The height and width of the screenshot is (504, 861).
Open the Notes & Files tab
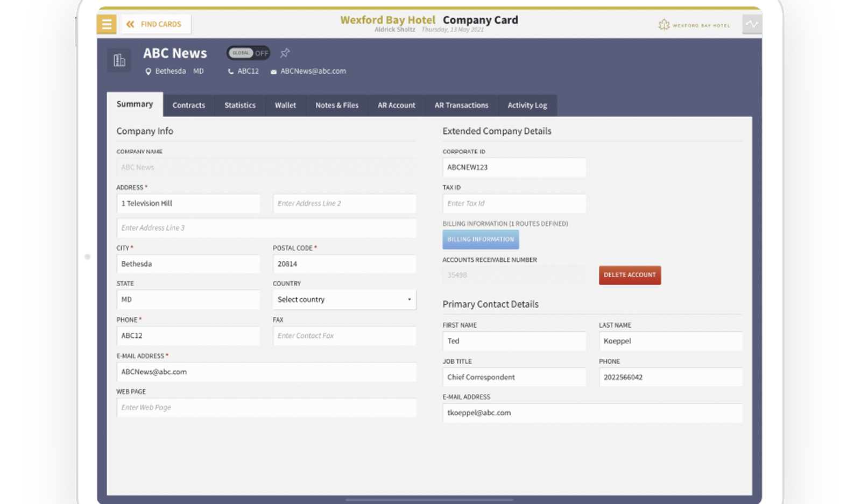tap(337, 105)
